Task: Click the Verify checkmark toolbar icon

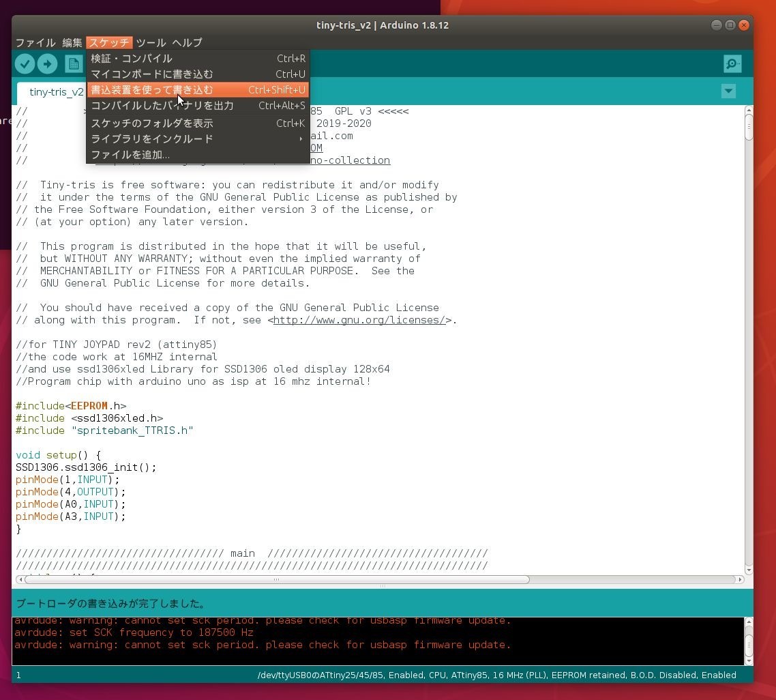Action: coord(25,64)
